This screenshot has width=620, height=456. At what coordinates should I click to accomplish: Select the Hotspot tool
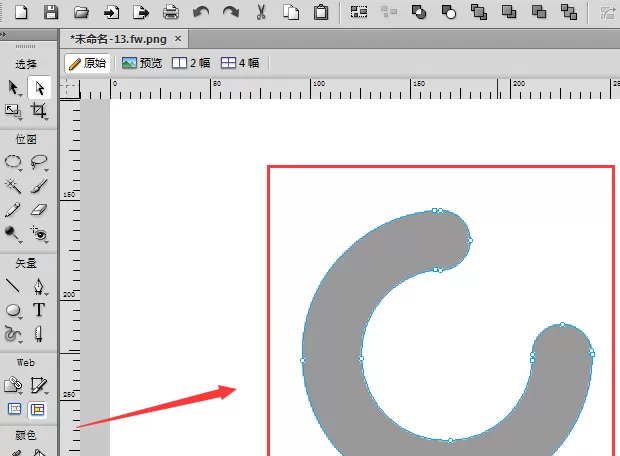(13, 385)
